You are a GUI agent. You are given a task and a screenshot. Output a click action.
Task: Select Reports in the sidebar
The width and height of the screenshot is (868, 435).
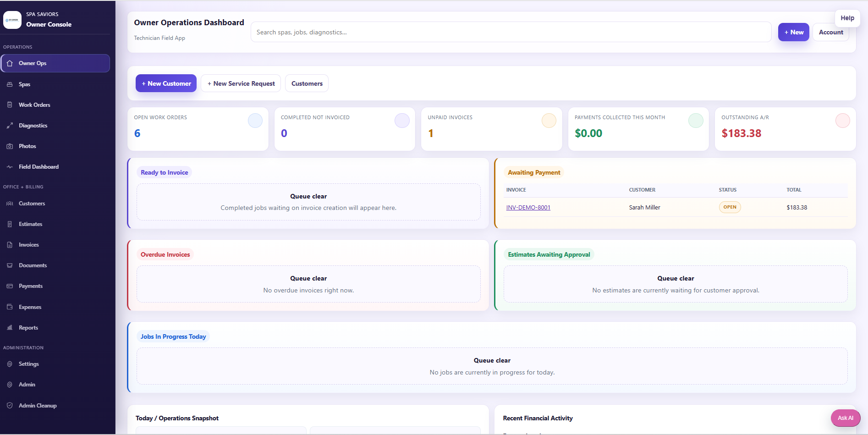pyautogui.click(x=55, y=328)
